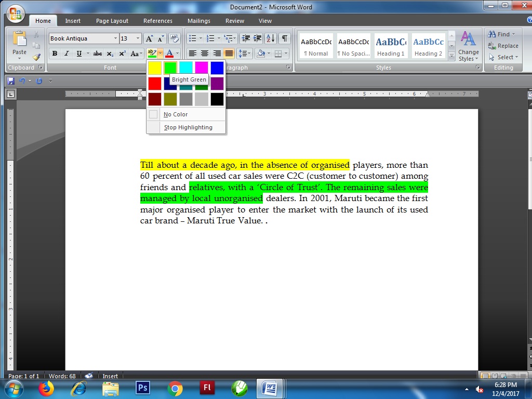Apply strikethrough formatting
The width and height of the screenshot is (532, 399).
click(x=97, y=54)
